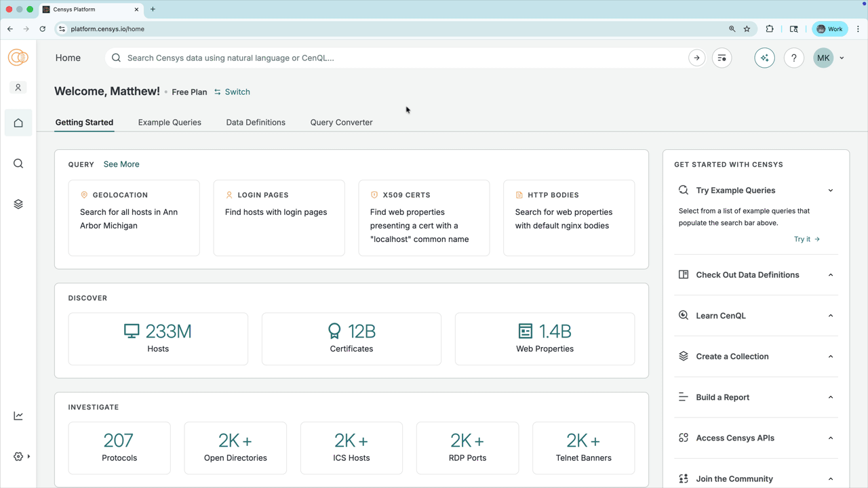Open the user profile icon in left sidebar
The height and width of the screenshot is (488, 868).
[x=18, y=87]
